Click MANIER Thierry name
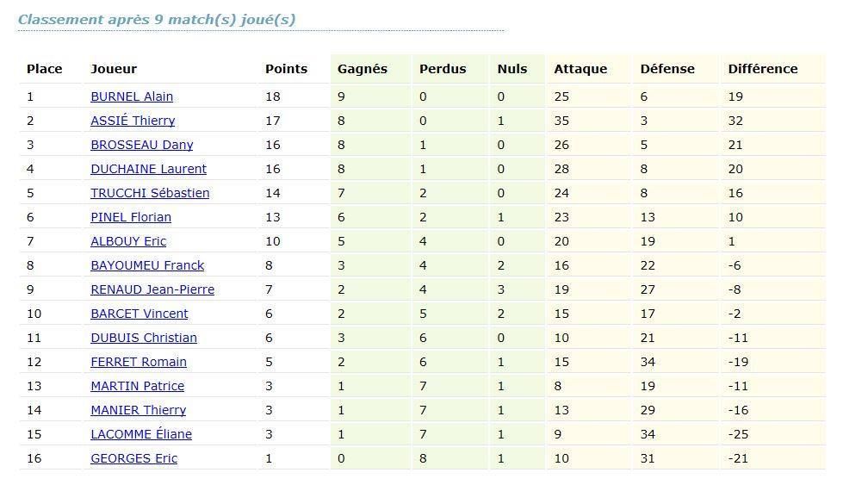Screen dimensions: 868x485 138,410
